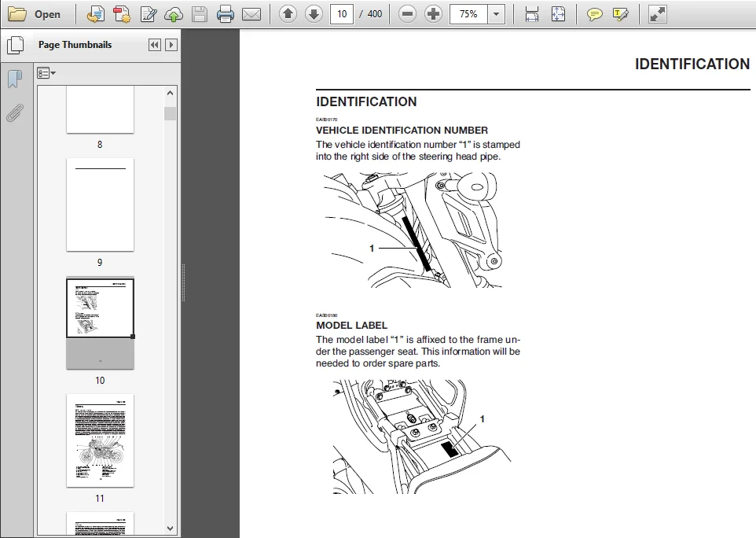Click the total pages 400 text

[x=375, y=14]
